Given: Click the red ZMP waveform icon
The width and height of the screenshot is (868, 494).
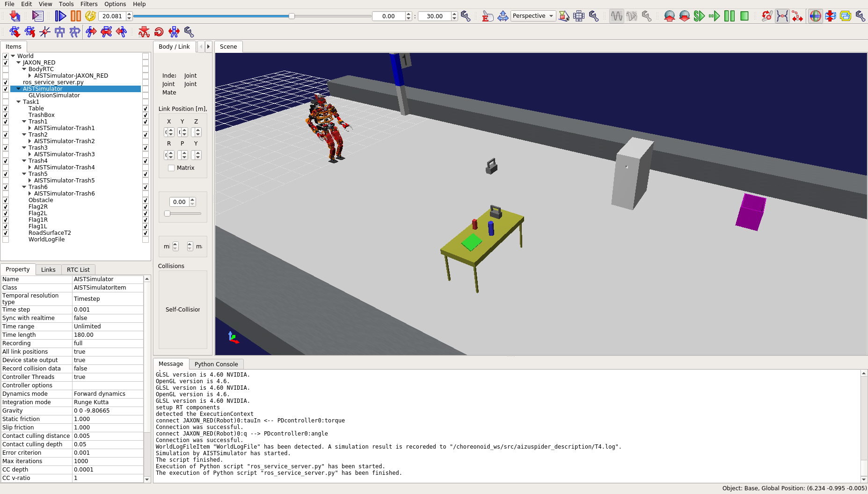Looking at the screenshot, I should 144,32.
